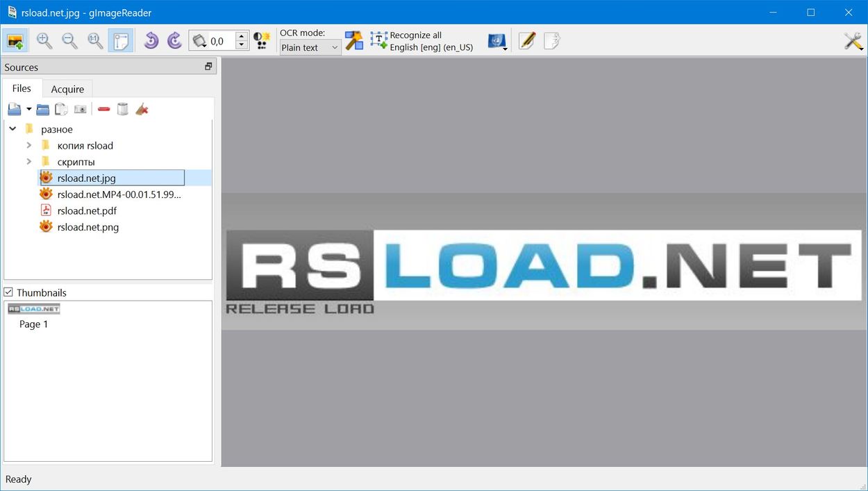
Task: Expand the копия rsload folder
Action: point(29,145)
